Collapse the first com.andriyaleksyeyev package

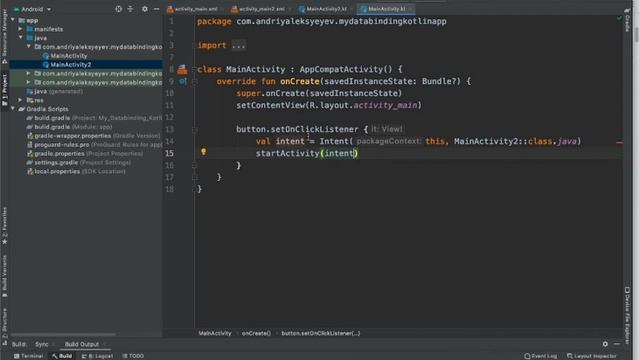(x=29, y=47)
